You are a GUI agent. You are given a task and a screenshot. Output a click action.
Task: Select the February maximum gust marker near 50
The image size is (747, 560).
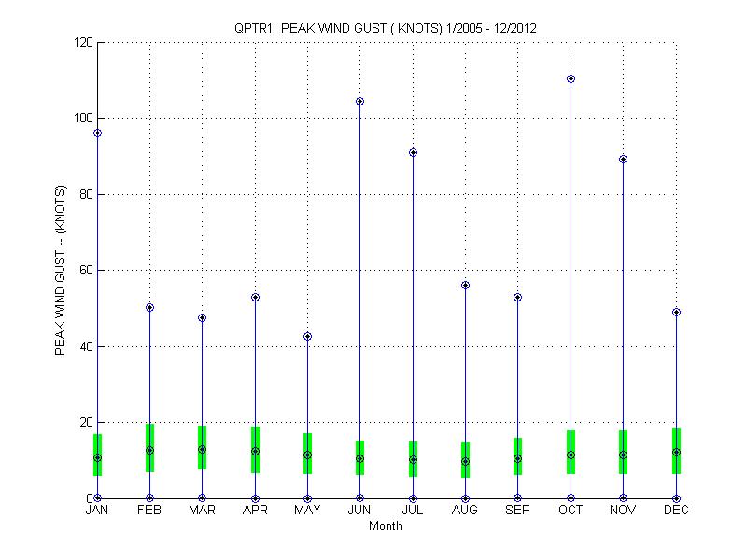[x=149, y=308]
